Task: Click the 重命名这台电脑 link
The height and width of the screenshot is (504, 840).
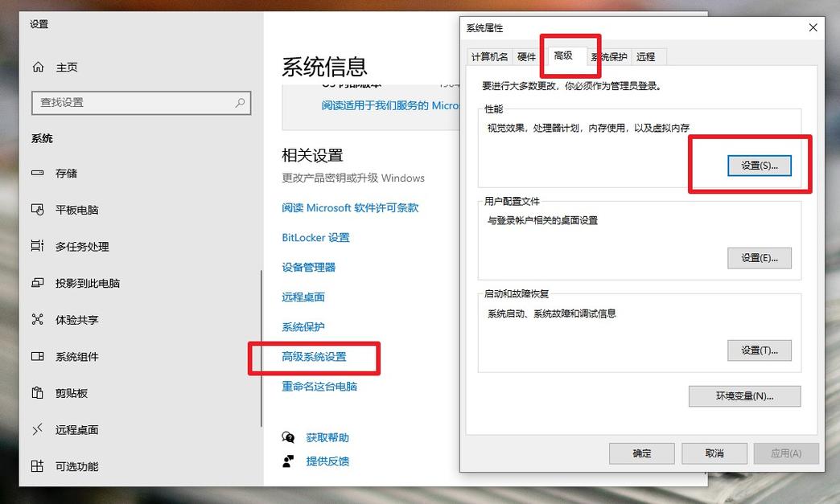Action: pos(319,387)
